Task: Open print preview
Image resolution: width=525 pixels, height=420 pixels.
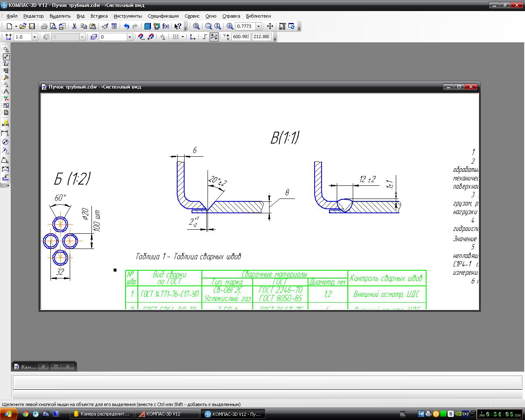Action: [53, 26]
